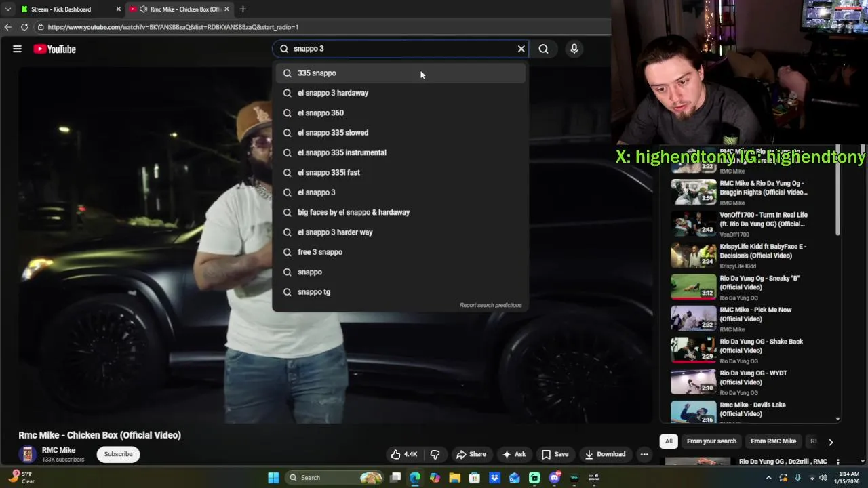Screen dimensions: 868x488
Task: Like the video (4.4K)
Action: [404, 454]
